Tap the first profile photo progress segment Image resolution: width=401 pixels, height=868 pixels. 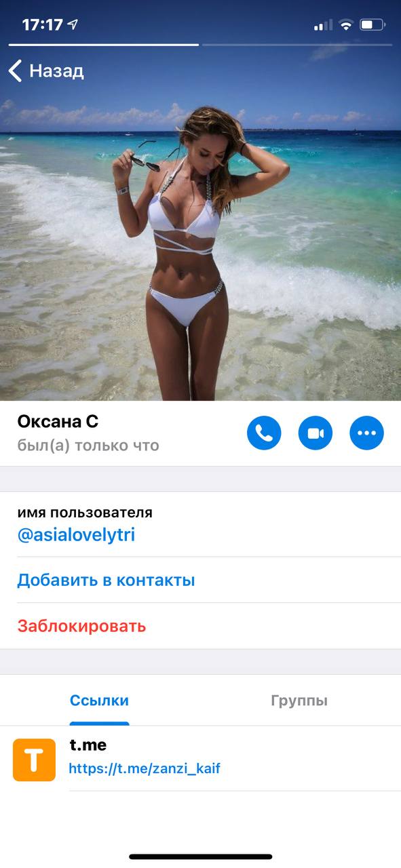click(x=104, y=45)
